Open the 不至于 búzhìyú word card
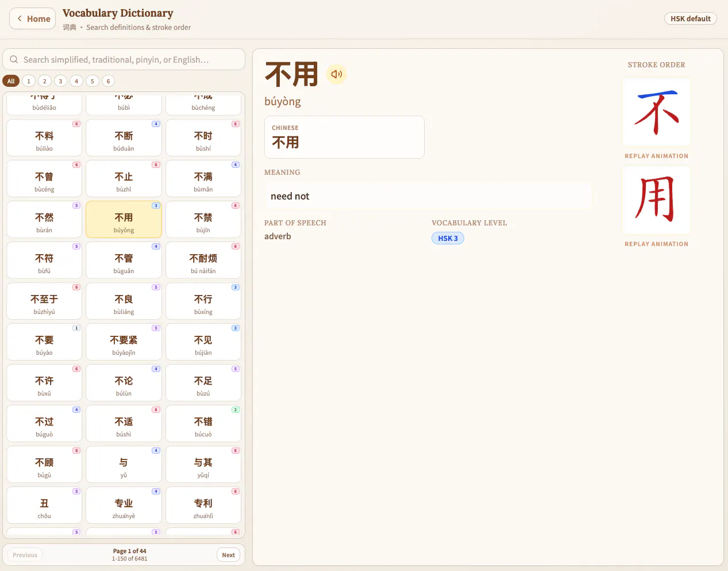This screenshot has width=728, height=571. [44, 301]
